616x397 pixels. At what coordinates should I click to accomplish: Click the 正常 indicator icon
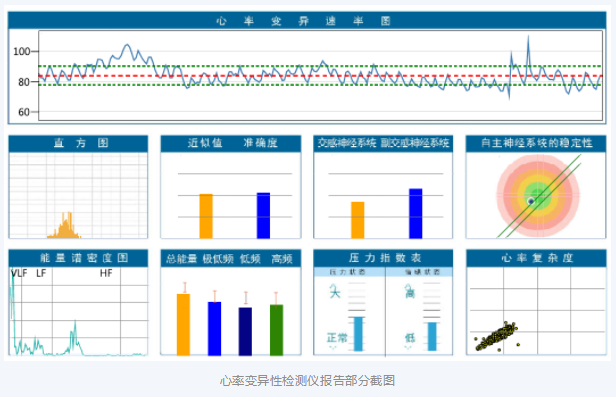point(337,338)
